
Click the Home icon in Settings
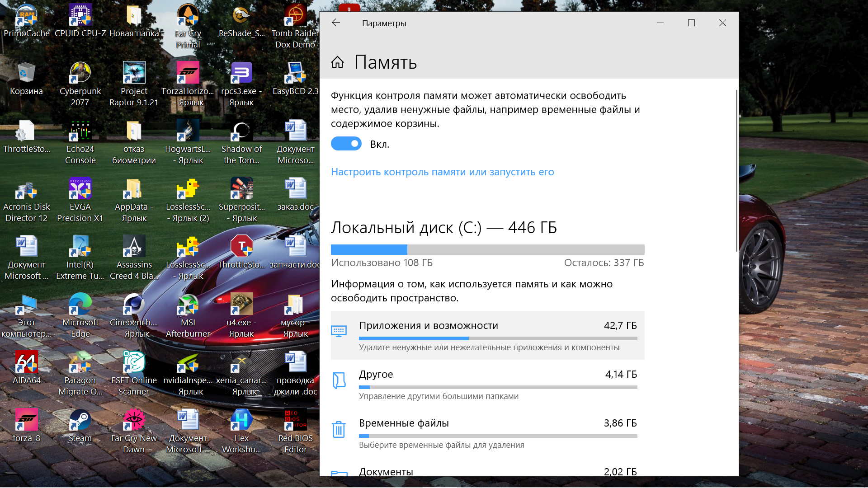point(337,62)
